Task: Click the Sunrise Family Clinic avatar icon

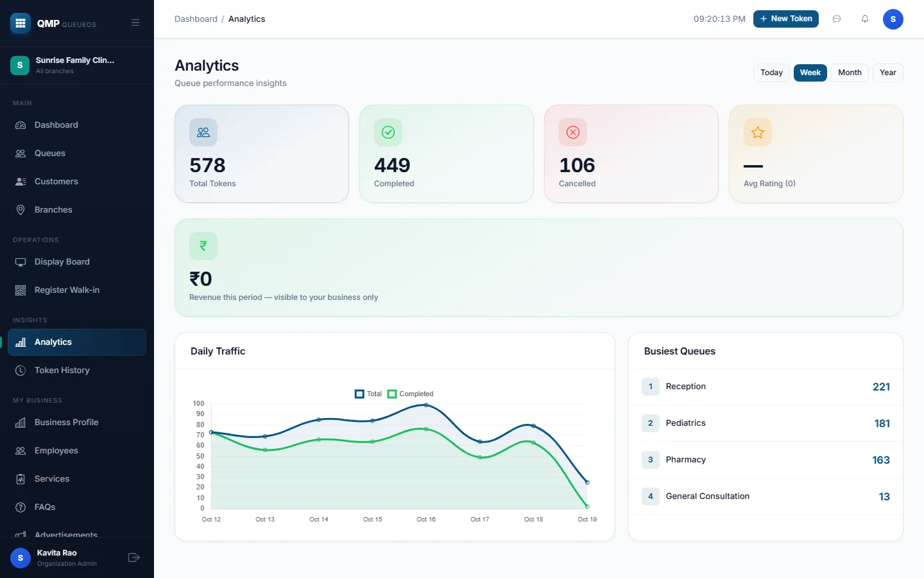Action: (20, 65)
